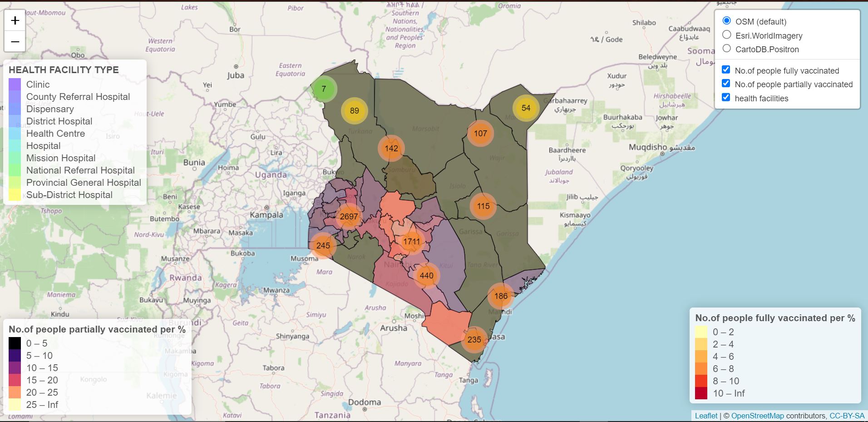Image resolution: width=868 pixels, height=422 pixels.
Task: Select the green cluster marker labeled 7
Action: 324,89
